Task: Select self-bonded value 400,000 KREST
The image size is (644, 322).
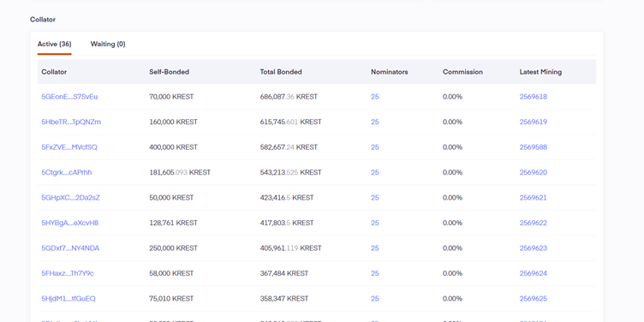Action: tap(173, 147)
